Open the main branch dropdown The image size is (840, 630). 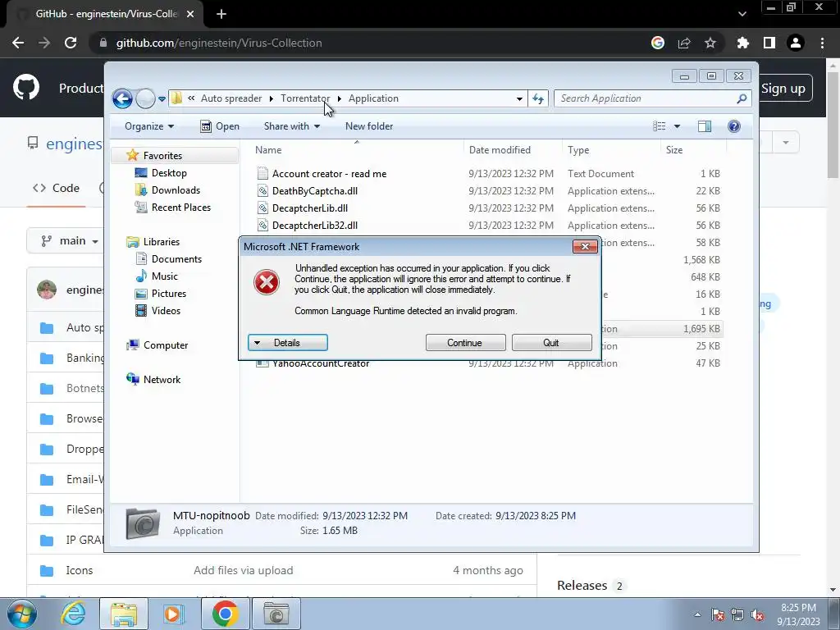coord(71,241)
